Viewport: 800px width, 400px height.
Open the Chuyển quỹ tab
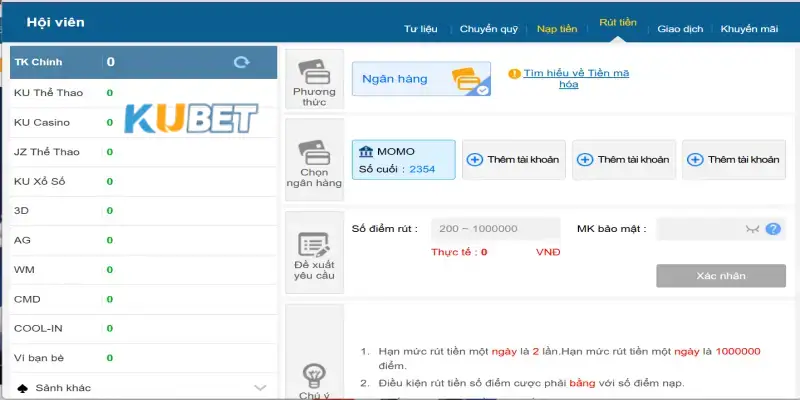coord(489,29)
